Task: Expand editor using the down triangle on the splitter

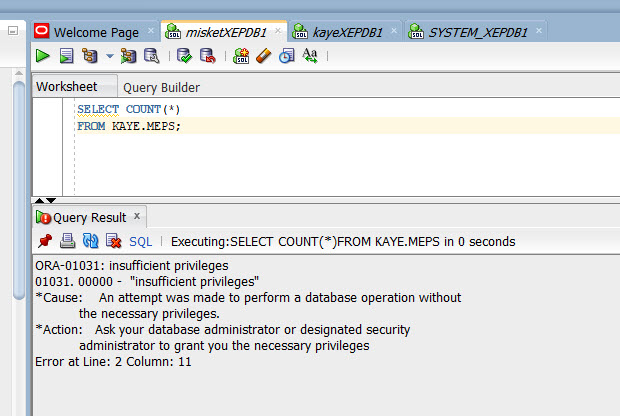Action: pyautogui.click(x=51, y=200)
